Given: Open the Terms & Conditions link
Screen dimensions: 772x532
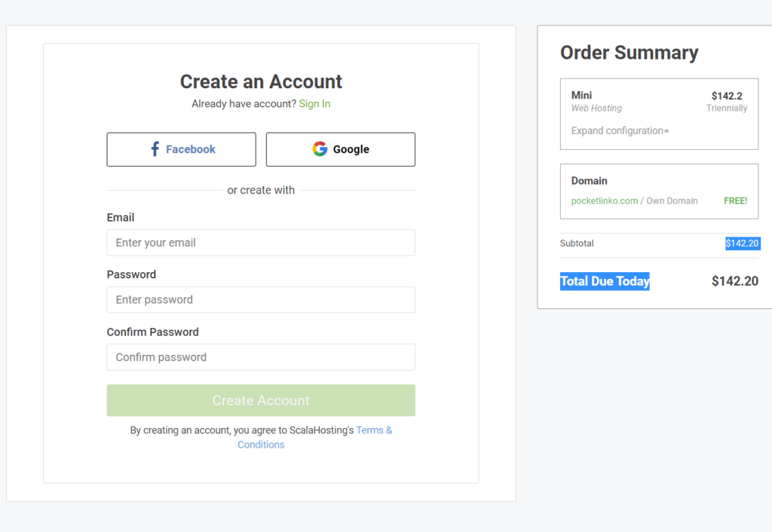Looking at the screenshot, I should click(374, 430).
